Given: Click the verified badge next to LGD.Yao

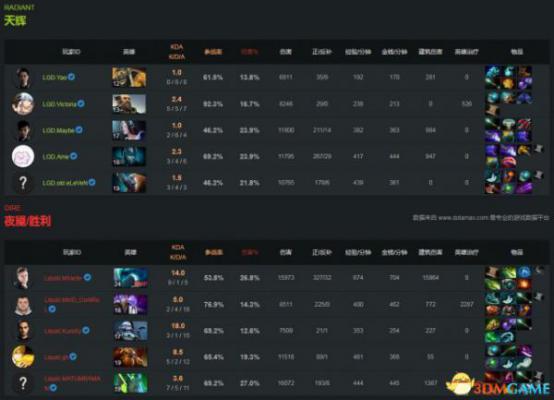Looking at the screenshot, I should 71,77.
